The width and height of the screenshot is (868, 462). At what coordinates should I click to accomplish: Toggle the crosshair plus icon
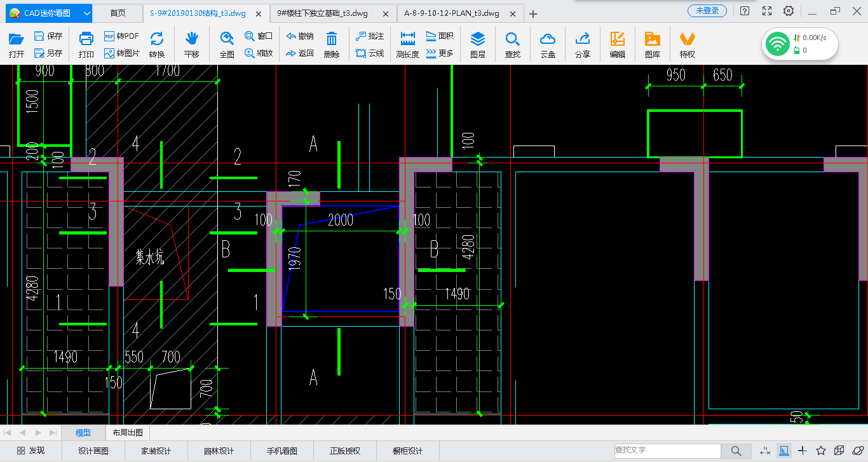tap(803, 451)
